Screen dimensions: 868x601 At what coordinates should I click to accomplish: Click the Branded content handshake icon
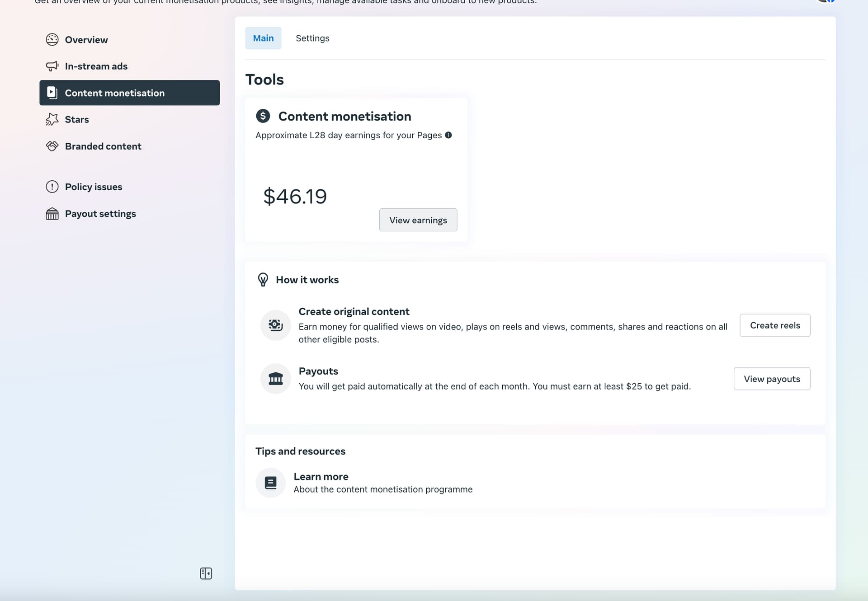pyautogui.click(x=52, y=146)
